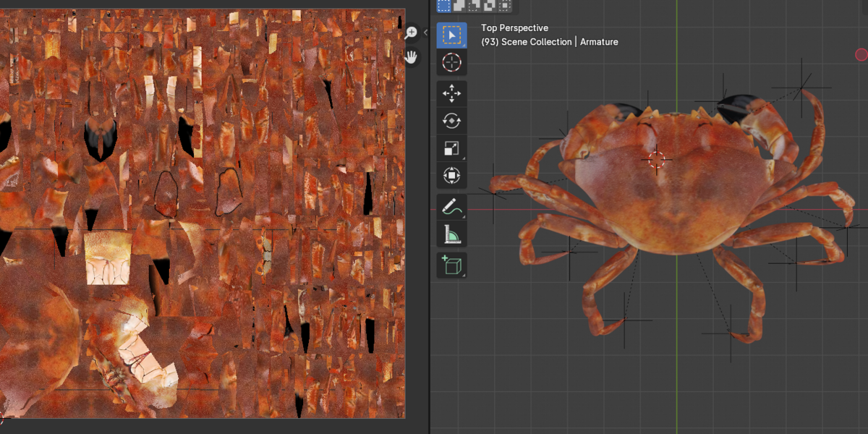The image size is (868, 434).
Task: Enable Invert selection mode
Action: (x=489, y=6)
